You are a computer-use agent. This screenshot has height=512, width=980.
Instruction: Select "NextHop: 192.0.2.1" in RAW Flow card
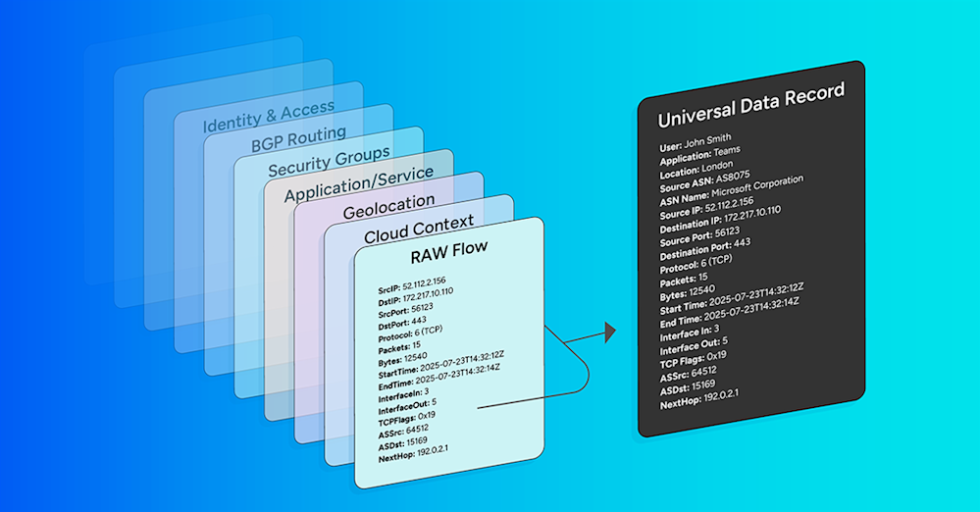pos(412,453)
